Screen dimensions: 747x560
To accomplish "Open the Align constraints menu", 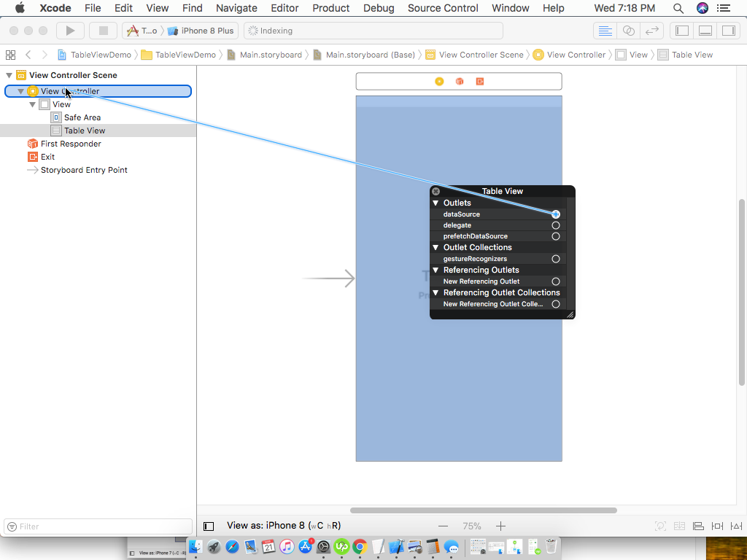I will tap(698, 526).
